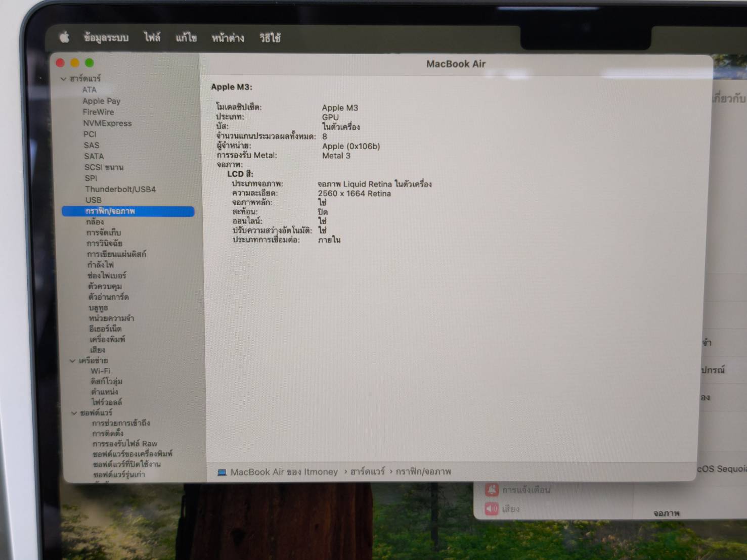Collapse the ฮาร์ดแวร์ (Hardware) section

coord(64,79)
